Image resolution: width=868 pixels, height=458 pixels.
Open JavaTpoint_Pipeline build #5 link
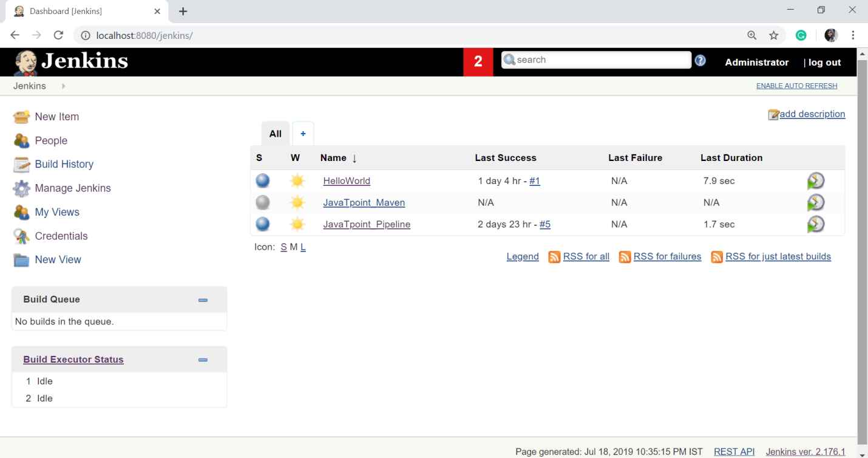coord(545,224)
